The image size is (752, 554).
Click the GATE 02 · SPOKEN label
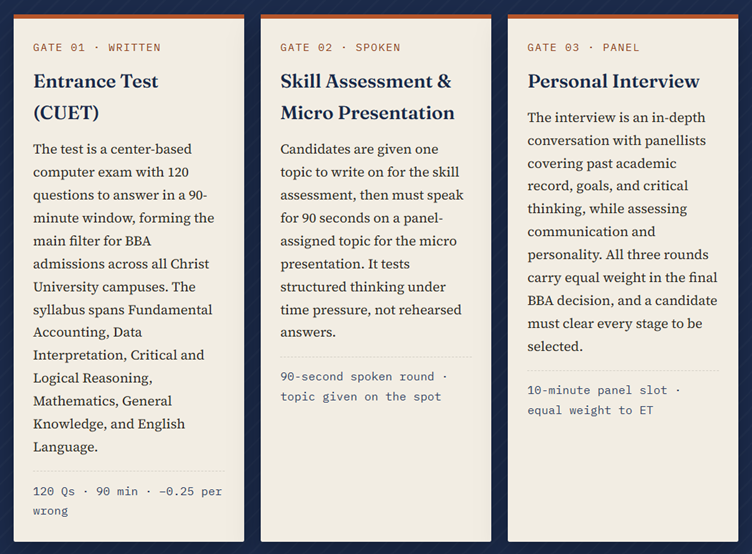(x=340, y=47)
